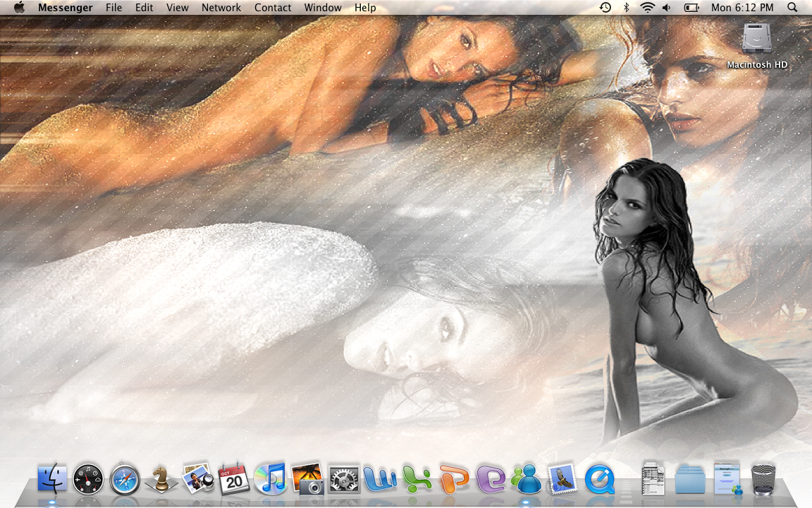812x508 pixels.
Task: Open the Network menu
Action: point(221,8)
